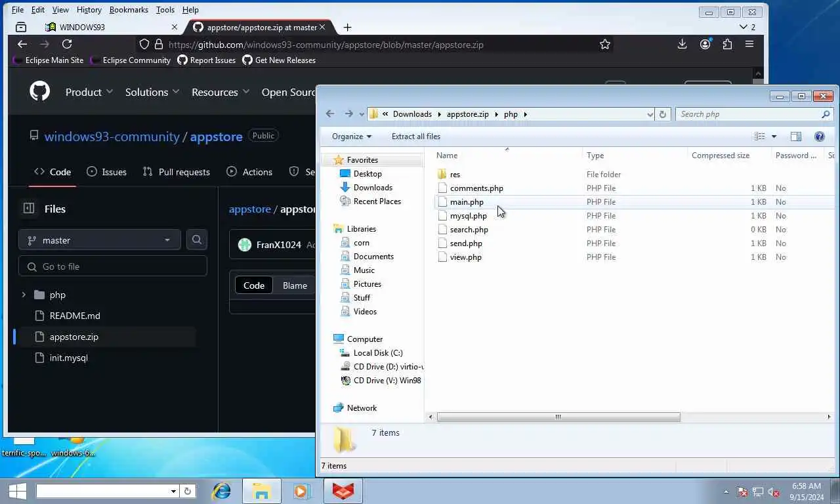Image resolution: width=840 pixels, height=504 pixels.
Task: Click File Explorer taskbar icon
Action: pos(261,491)
